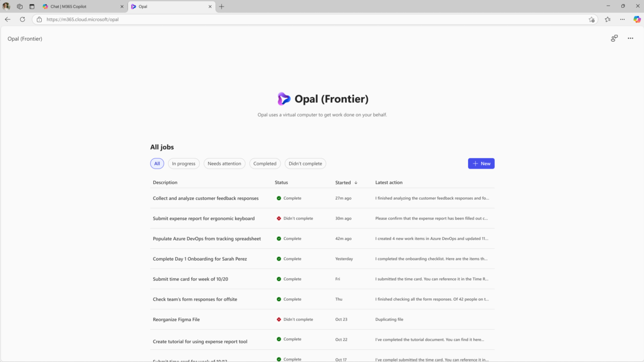Open a new browser tab
644x362 pixels.
pos(222,7)
